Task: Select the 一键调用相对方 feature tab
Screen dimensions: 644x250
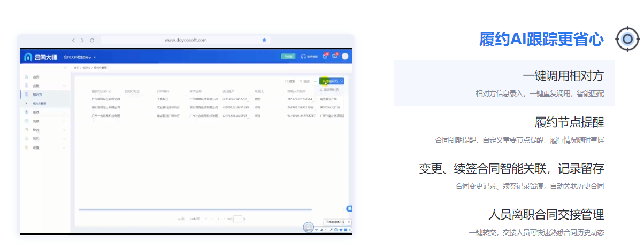Action: point(504,83)
